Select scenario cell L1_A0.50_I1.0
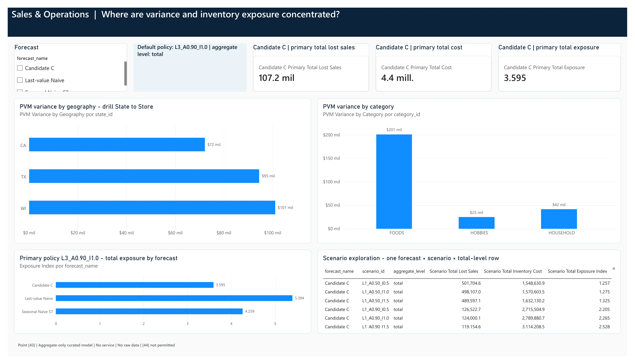The width and height of the screenshot is (635, 364). tap(375, 292)
